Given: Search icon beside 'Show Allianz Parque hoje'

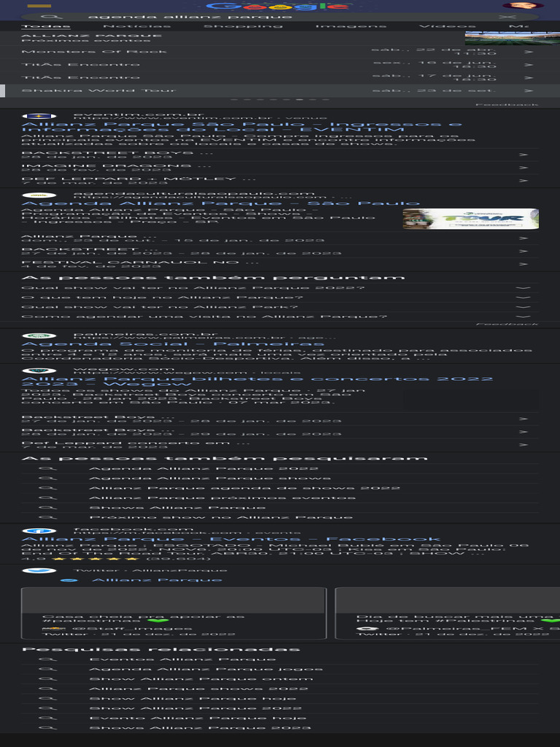Looking at the screenshot, I should point(47,698).
